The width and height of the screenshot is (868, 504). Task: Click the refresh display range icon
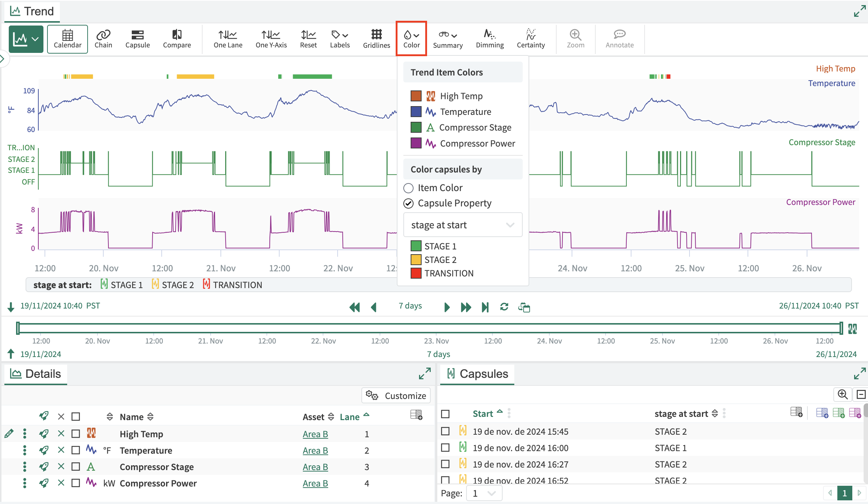pos(504,307)
